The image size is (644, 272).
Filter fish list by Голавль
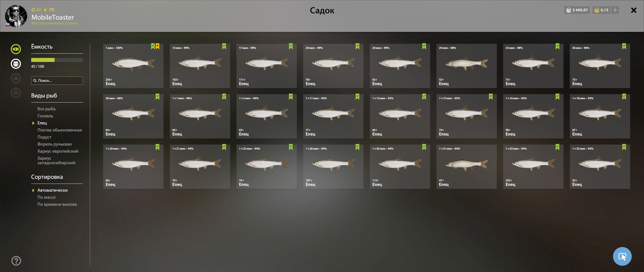pyautogui.click(x=45, y=116)
